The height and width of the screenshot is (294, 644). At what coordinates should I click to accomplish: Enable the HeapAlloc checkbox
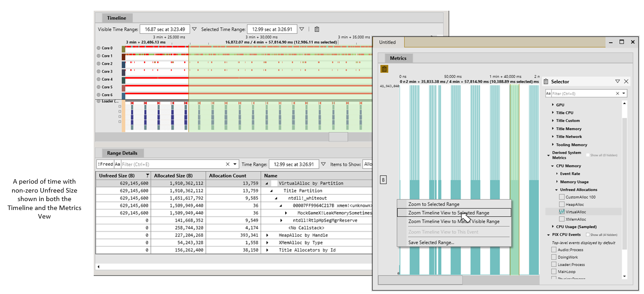click(x=562, y=205)
